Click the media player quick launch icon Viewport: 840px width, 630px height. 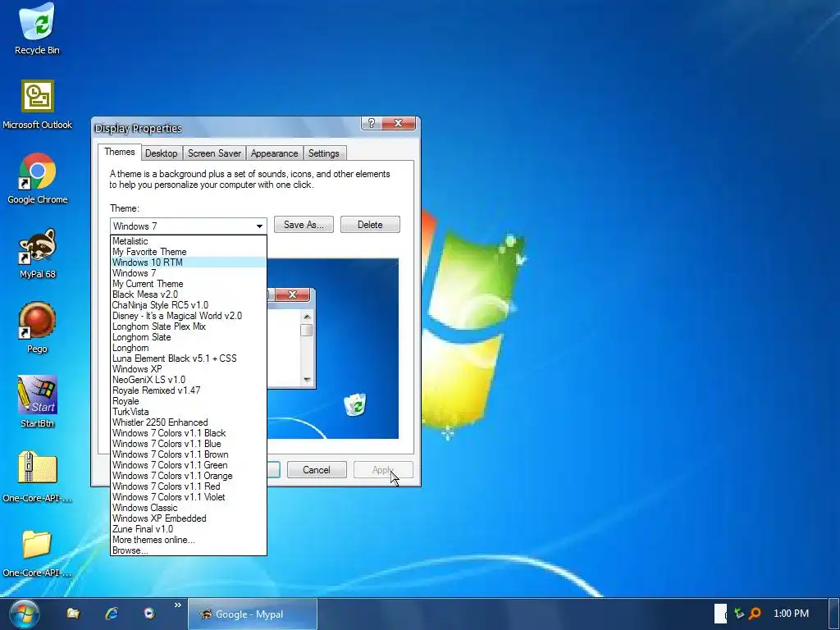point(149,614)
